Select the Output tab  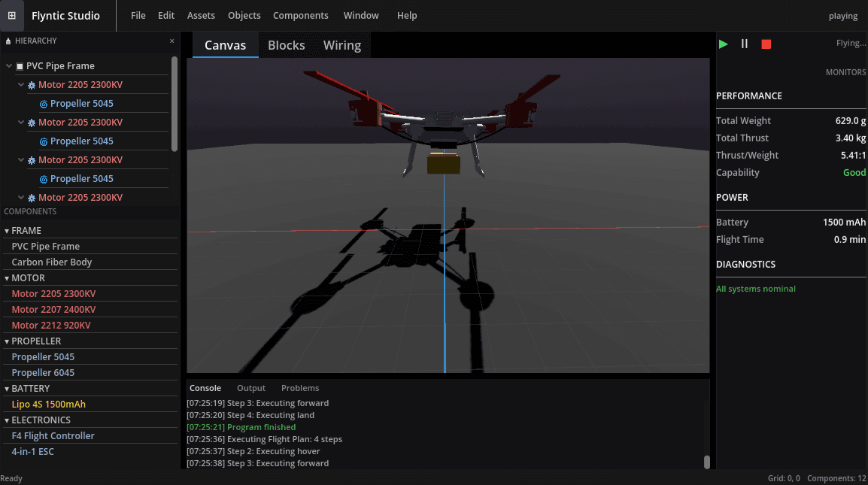tap(251, 388)
